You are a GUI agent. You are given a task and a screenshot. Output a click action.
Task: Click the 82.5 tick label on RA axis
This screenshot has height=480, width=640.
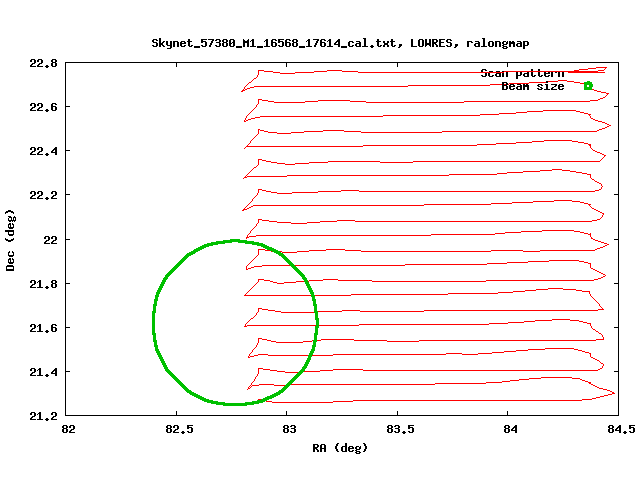(177, 430)
